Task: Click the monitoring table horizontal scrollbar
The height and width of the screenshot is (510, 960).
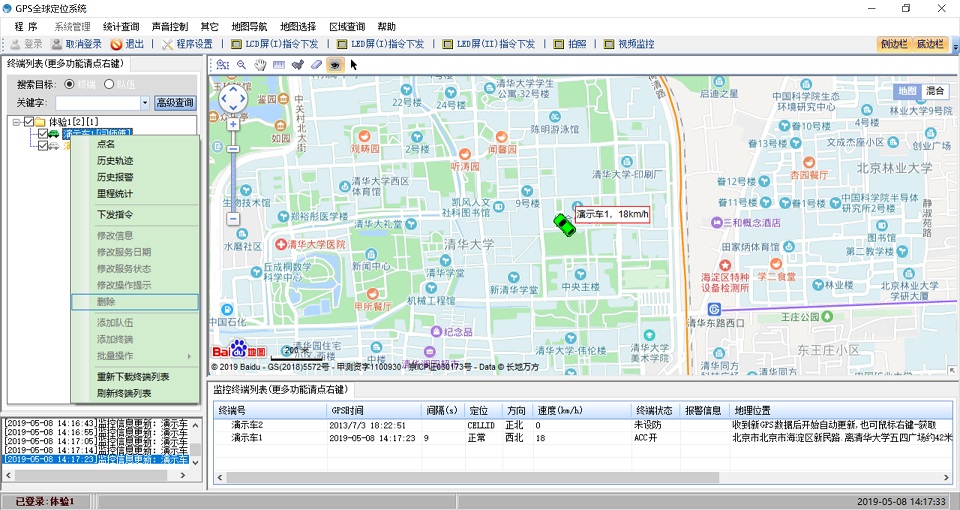Action: 472,477
